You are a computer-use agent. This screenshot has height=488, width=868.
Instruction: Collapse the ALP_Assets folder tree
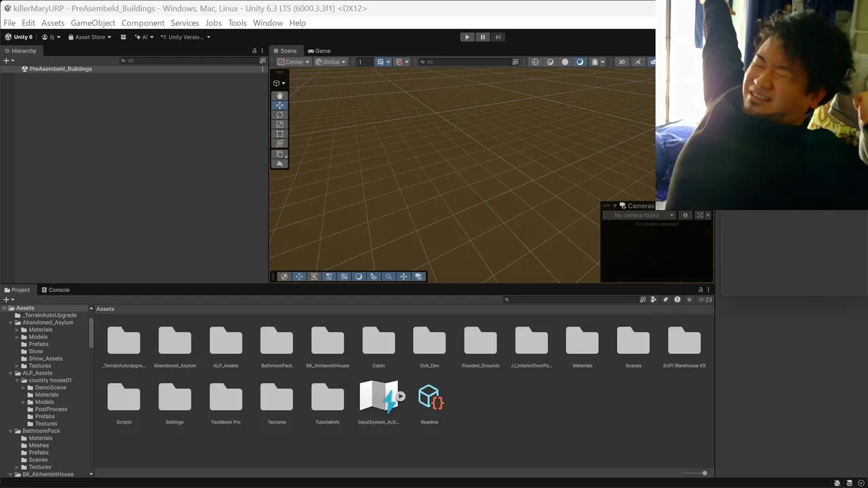(11, 373)
